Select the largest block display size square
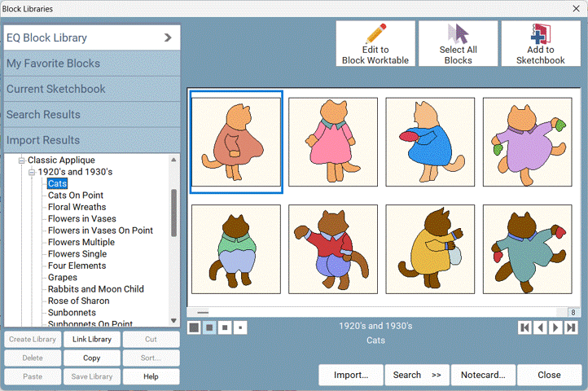Viewport: 588px width, 391px height. [194, 328]
